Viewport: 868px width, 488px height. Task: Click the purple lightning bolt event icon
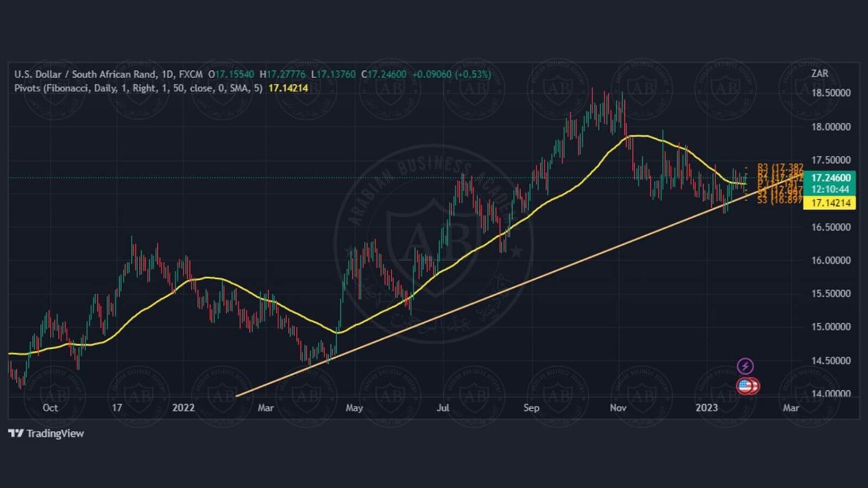[x=745, y=366]
